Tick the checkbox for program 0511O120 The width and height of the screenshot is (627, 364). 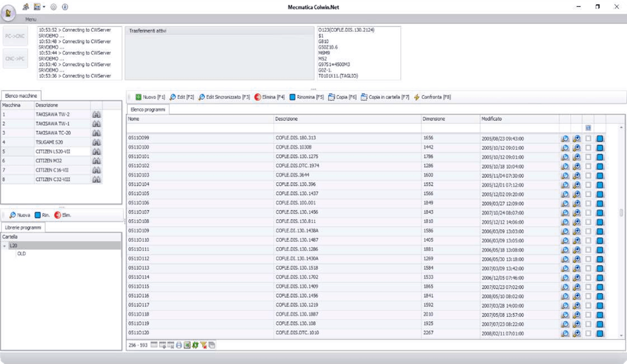click(x=588, y=333)
